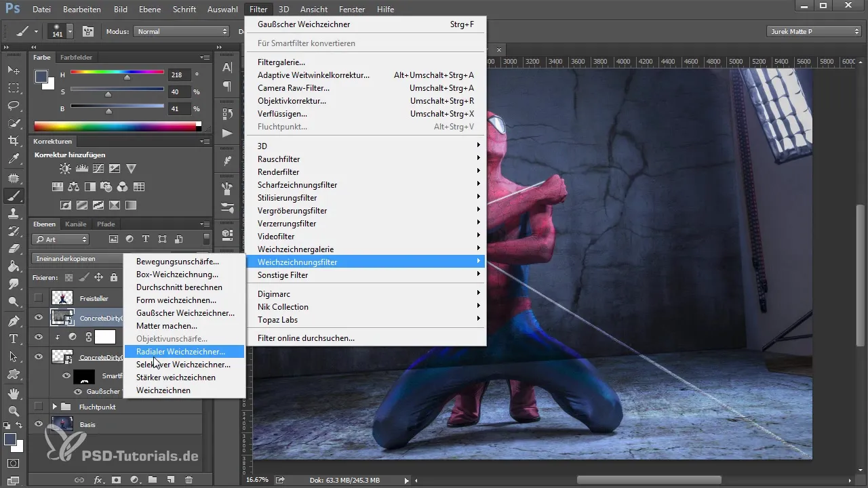Switch to the Farbfelder tab

(x=76, y=58)
